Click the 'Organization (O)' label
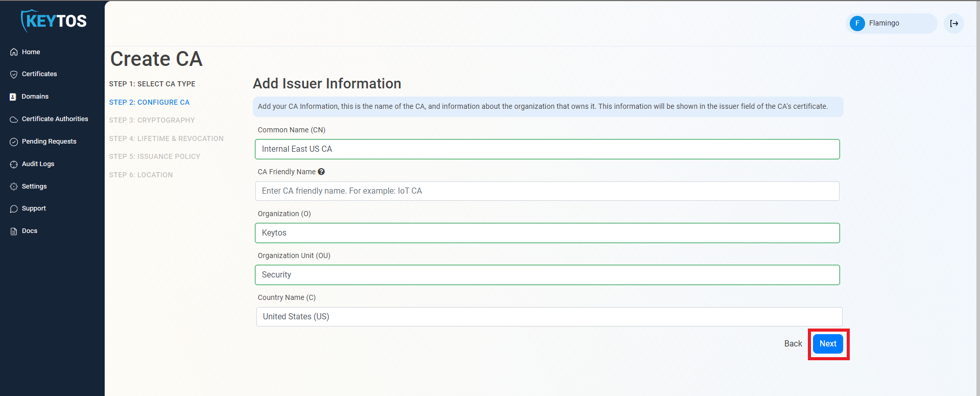 (x=284, y=214)
